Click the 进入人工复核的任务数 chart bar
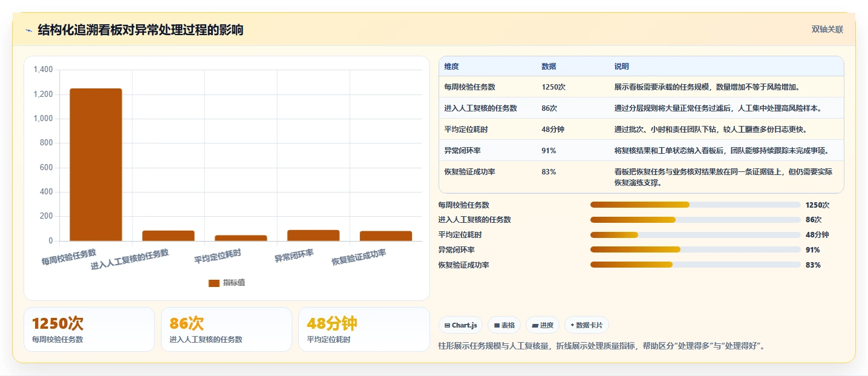Screen dimensions: 868x376 click(168, 236)
